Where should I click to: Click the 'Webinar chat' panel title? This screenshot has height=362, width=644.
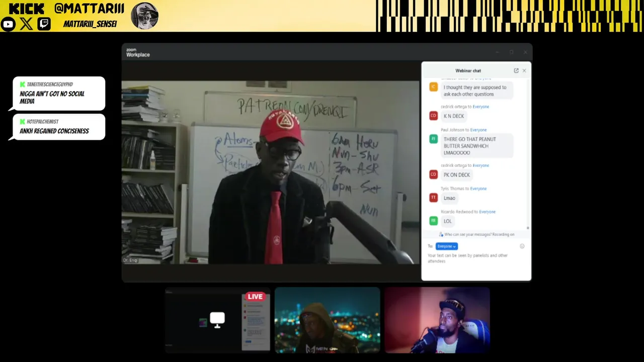[x=468, y=71]
